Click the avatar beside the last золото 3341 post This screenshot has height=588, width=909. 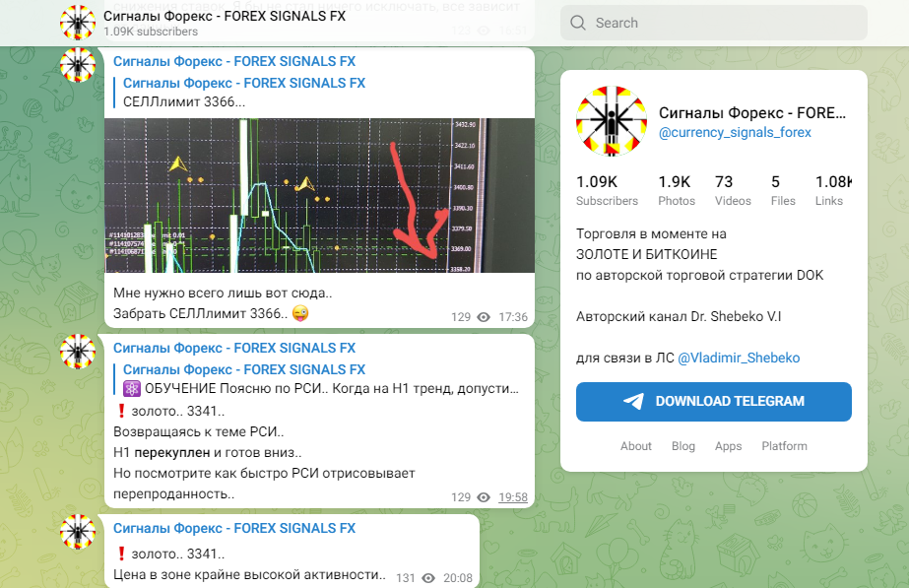[78, 532]
